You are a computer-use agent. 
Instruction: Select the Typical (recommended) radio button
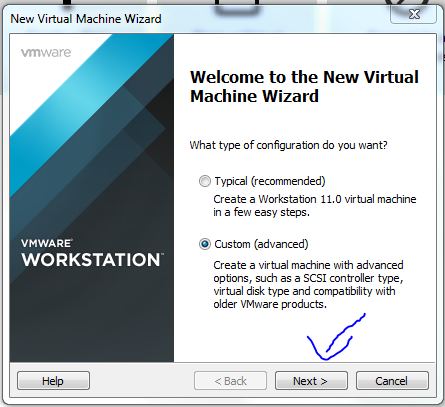pos(205,181)
